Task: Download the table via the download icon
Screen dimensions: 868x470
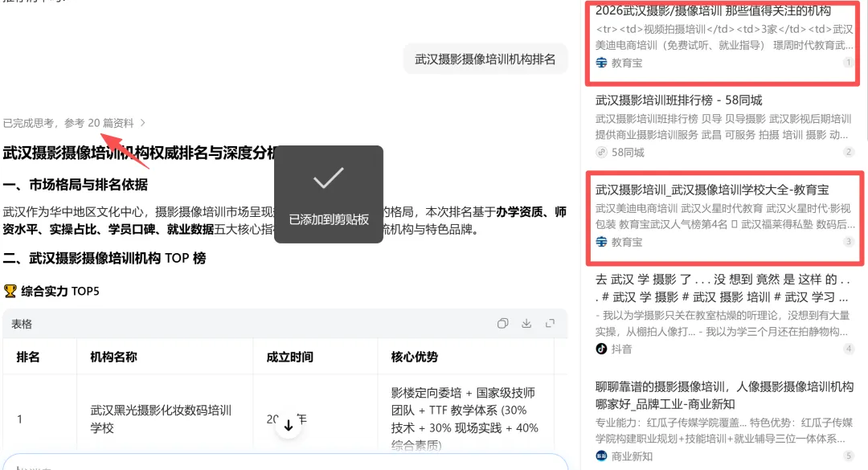Action: (x=526, y=324)
